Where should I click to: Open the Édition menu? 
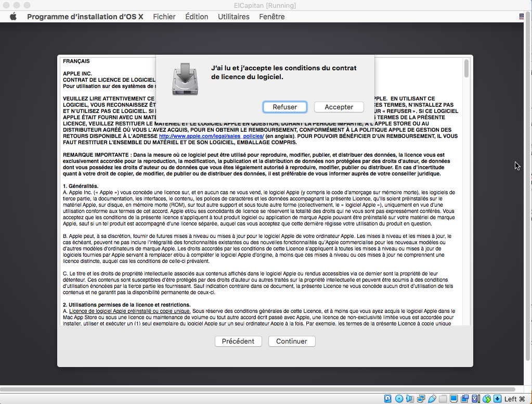197,17
